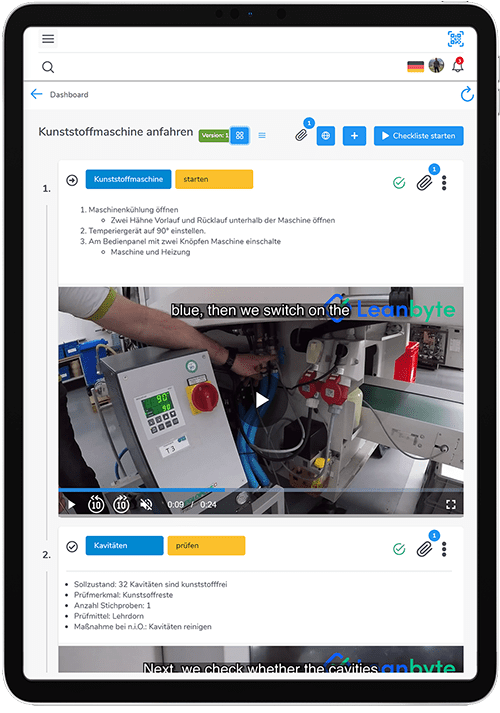This screenshot has width=500, height=713.
Task: Click the step 1 arrow circle icon
Action: [x=72, y=181]
